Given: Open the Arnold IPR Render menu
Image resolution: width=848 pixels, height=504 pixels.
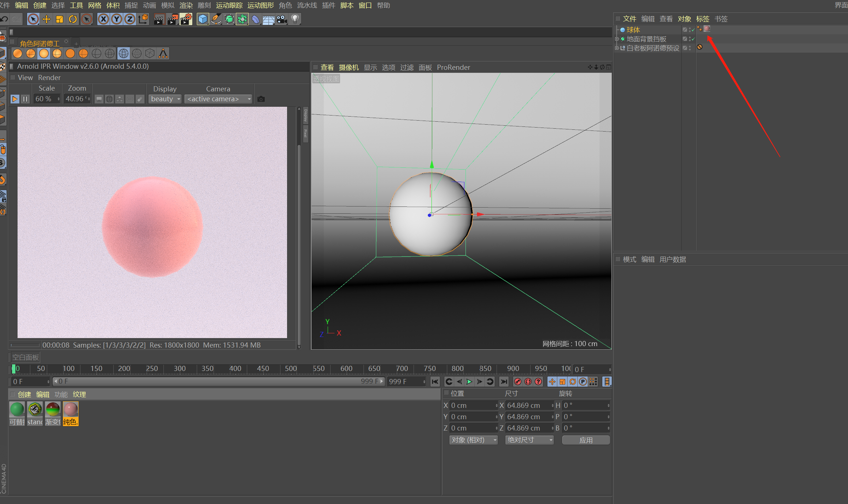Looking at the screenshot, I should pyautogui.click(x=49, y=77).
